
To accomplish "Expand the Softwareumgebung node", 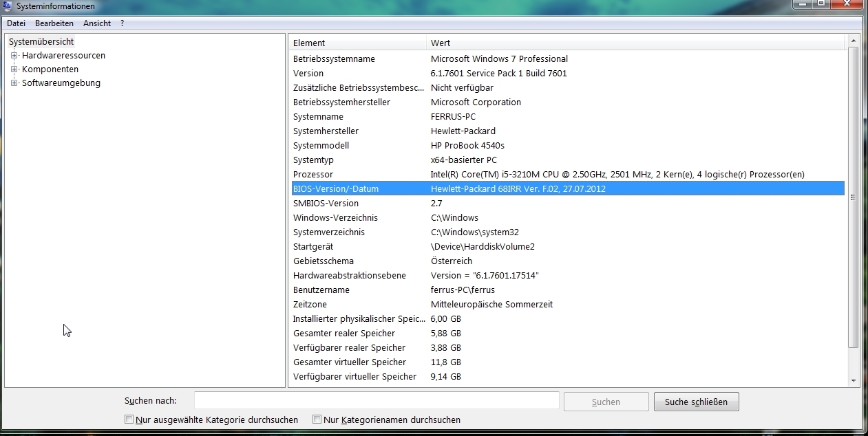I will (x=14, y=83).
